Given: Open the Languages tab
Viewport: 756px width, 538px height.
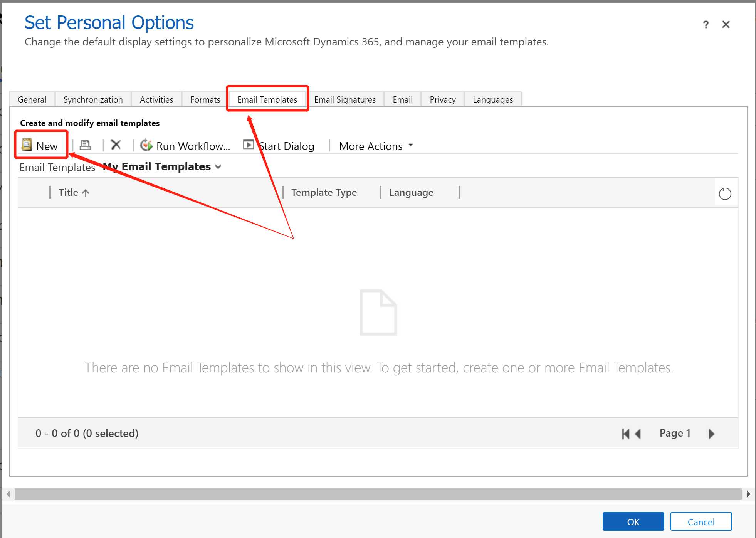Looking at the screenshot, I should pos(493,99).
